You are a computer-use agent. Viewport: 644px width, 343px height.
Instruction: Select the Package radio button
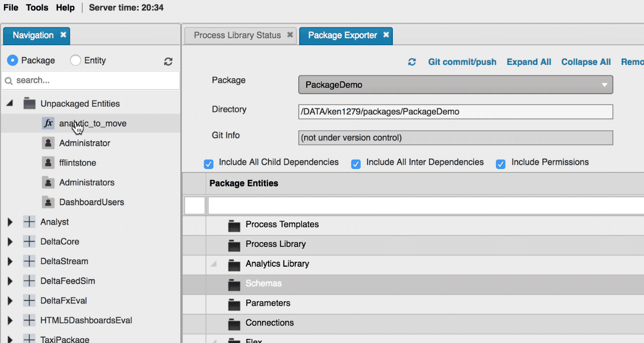tap(12, 60)
